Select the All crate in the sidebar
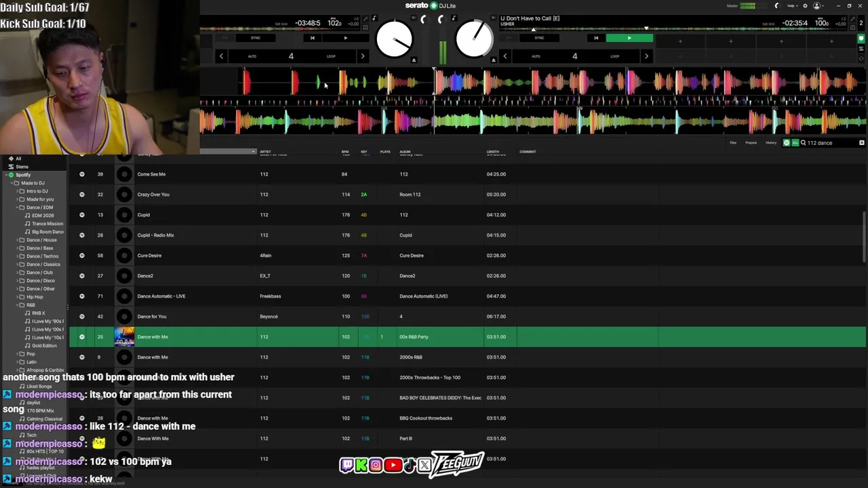The width and height of the screenshot is (868, 488). (x=18, y=159)
